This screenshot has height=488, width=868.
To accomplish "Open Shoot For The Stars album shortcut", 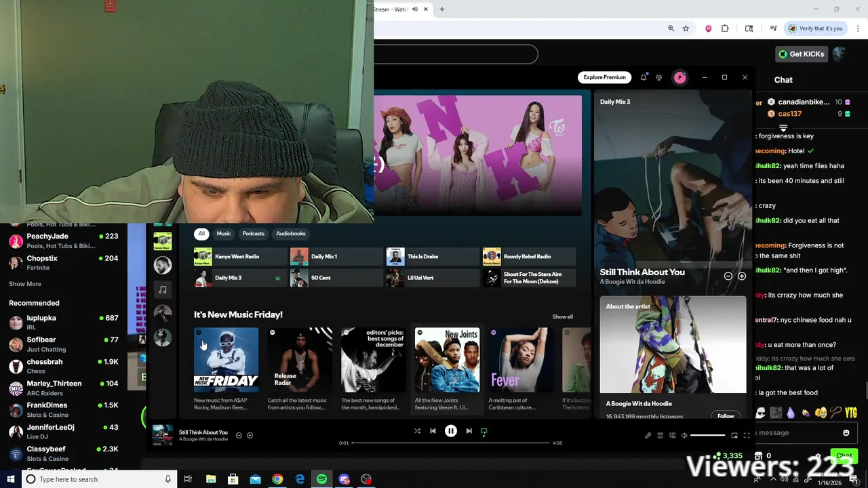I will [529, 278].
